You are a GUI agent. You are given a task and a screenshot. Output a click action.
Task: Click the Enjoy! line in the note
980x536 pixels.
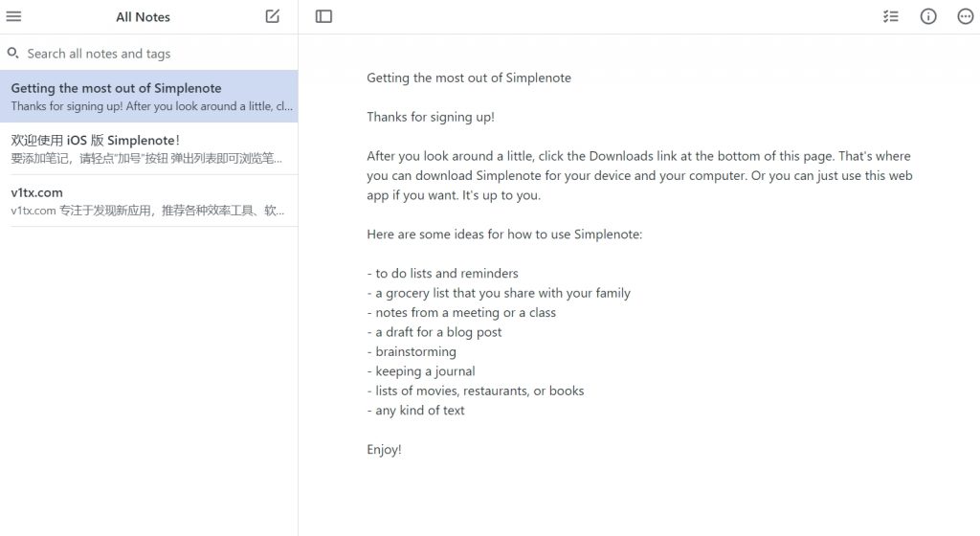(384, 449)
